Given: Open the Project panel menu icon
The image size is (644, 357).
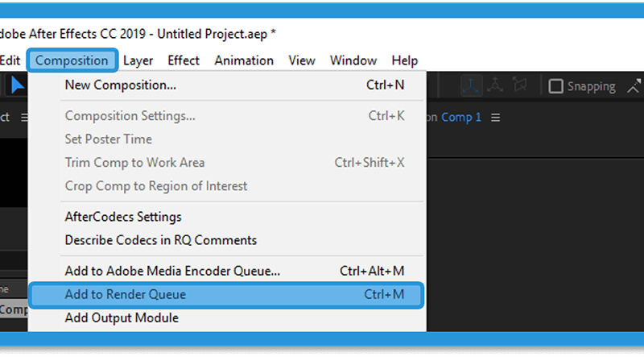Looking at the screenshot, I should point(24,118).
